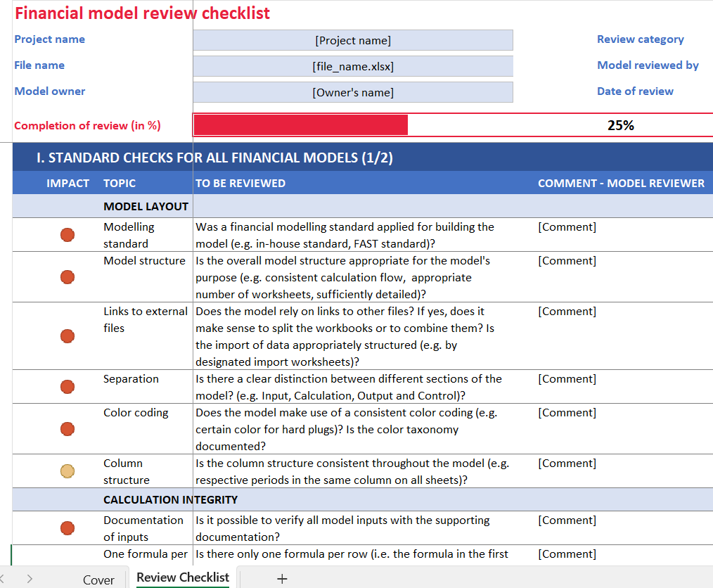
Task: Select the TO BE REVIEWED column header
Action: (240, 184)
